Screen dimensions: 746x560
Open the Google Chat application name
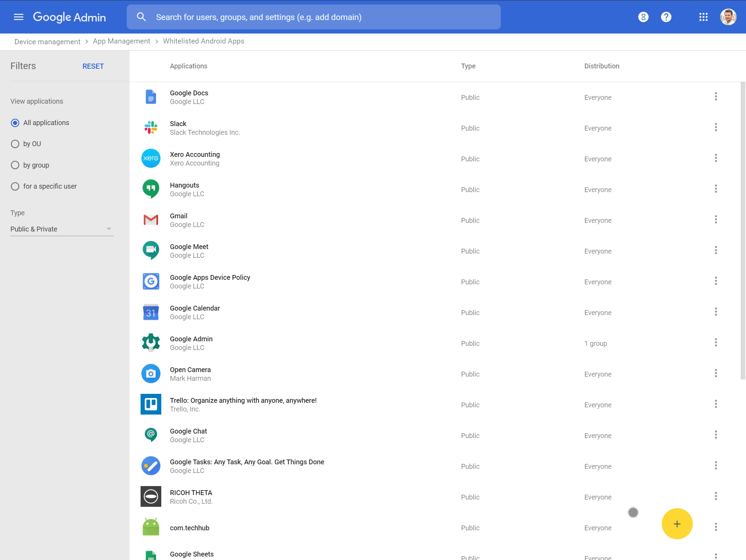point(189,431)
